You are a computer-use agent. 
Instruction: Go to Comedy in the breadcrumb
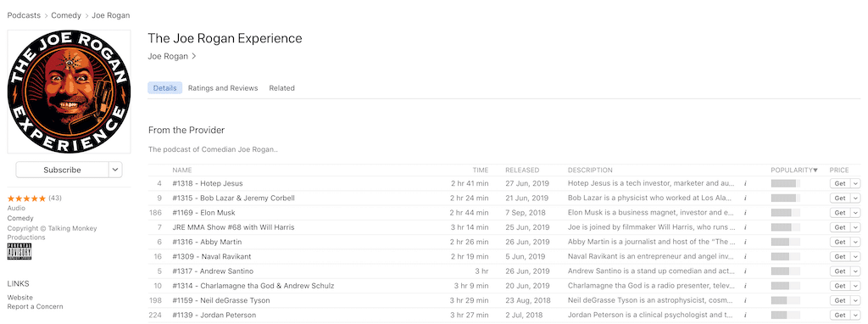(66, 15)
